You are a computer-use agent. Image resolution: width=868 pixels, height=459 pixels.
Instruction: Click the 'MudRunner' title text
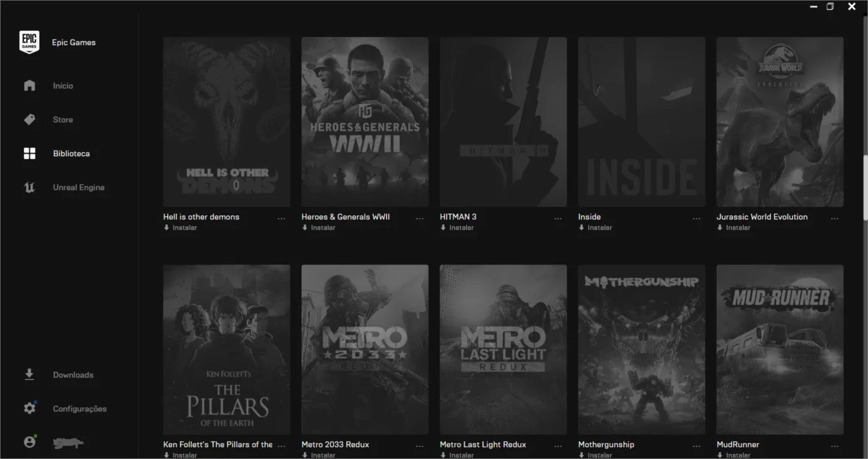click(x=738, y=444)
